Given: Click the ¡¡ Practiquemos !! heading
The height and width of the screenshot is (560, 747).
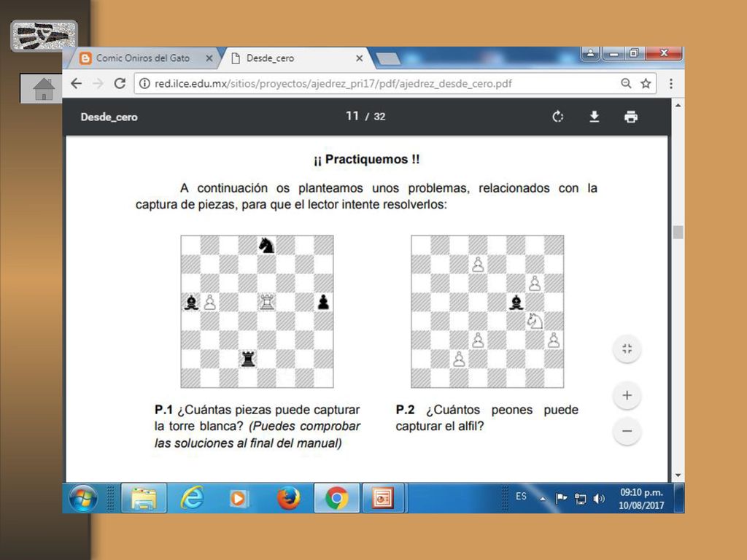Looking at the screenshot, I should pyautogui.click(x=366, y=160).
